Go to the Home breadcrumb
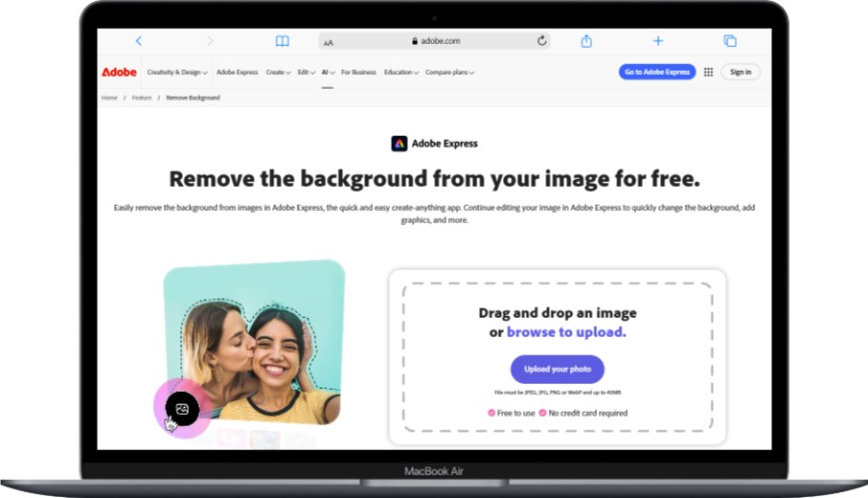The width and height of the screenshot is (868, 498). pyautogui.click(x=109, y=98)
